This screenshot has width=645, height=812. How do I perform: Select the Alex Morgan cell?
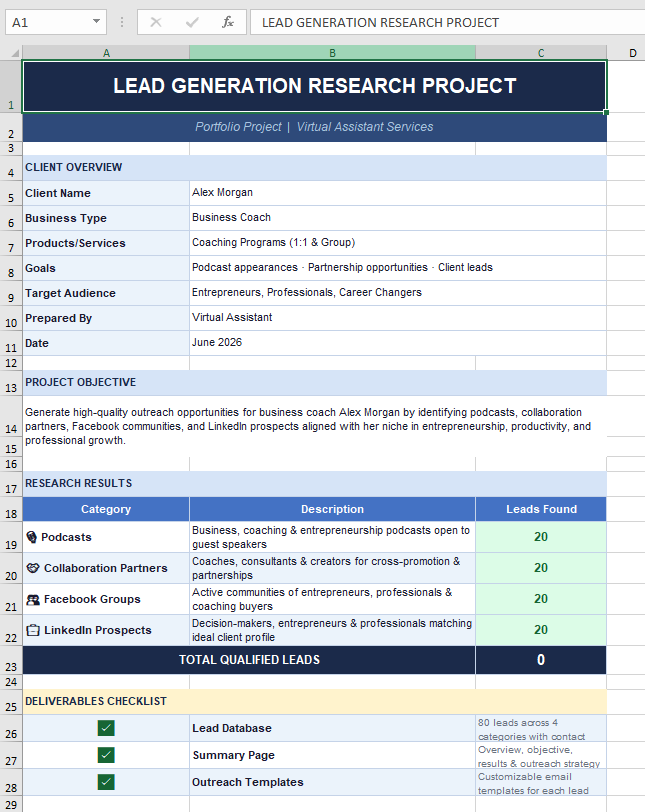coord(398,193)
